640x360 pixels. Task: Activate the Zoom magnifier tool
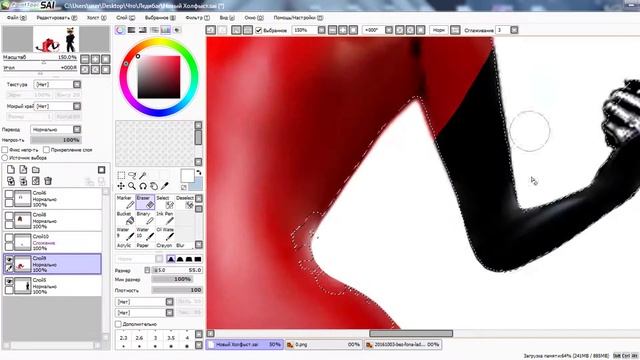[132, 186]
